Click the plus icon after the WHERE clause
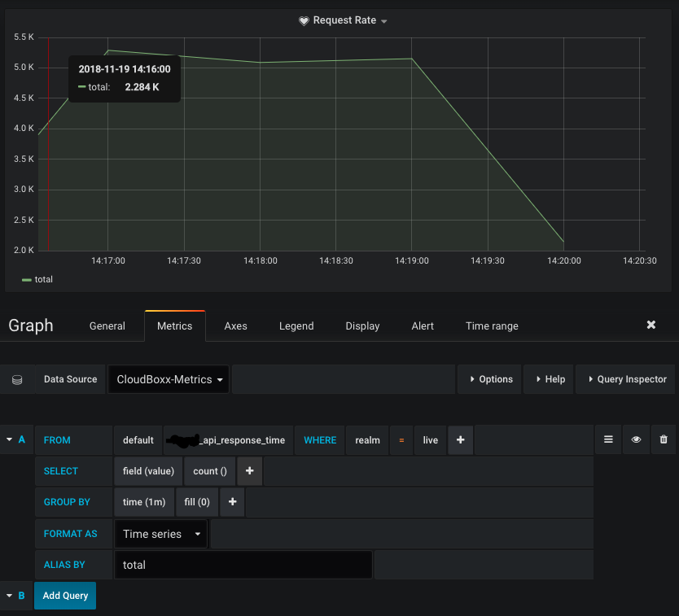Viewport: 679px width, 616px height. coord(460,439)
